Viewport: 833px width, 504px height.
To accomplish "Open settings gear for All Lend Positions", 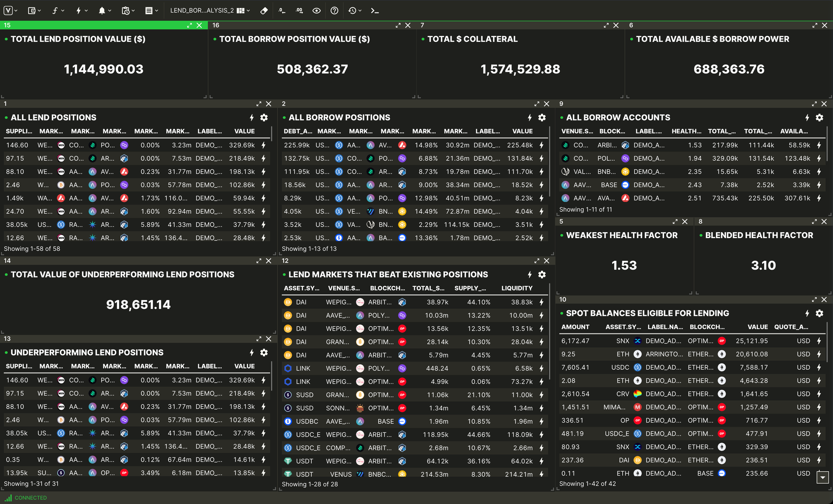I will [x=264, y=118].
